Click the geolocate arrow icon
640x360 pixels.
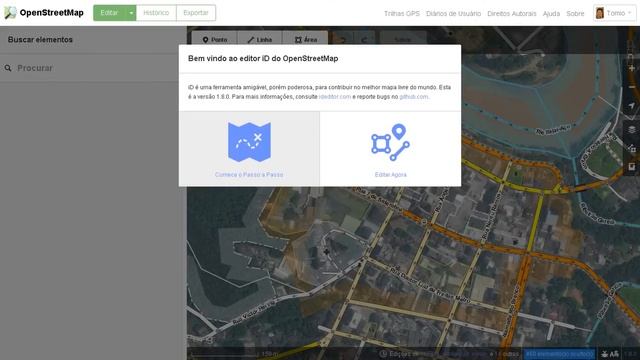pyautogui.click(x=631, y=106)
